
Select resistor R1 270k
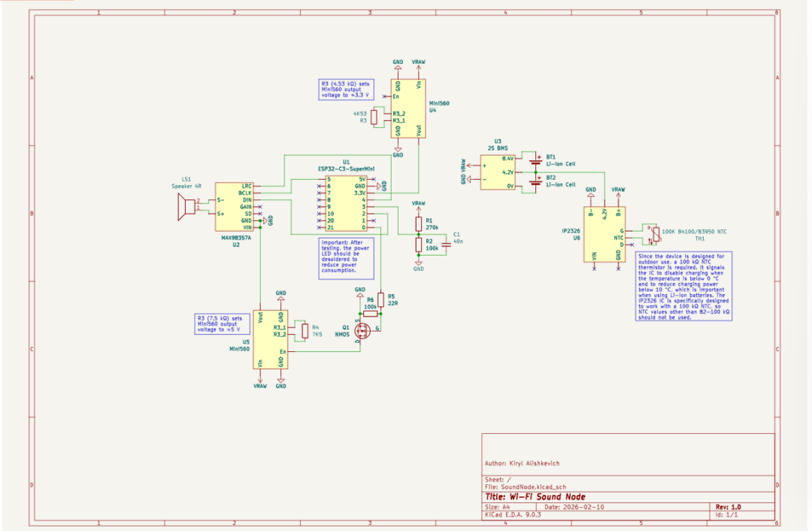[418, 225]
